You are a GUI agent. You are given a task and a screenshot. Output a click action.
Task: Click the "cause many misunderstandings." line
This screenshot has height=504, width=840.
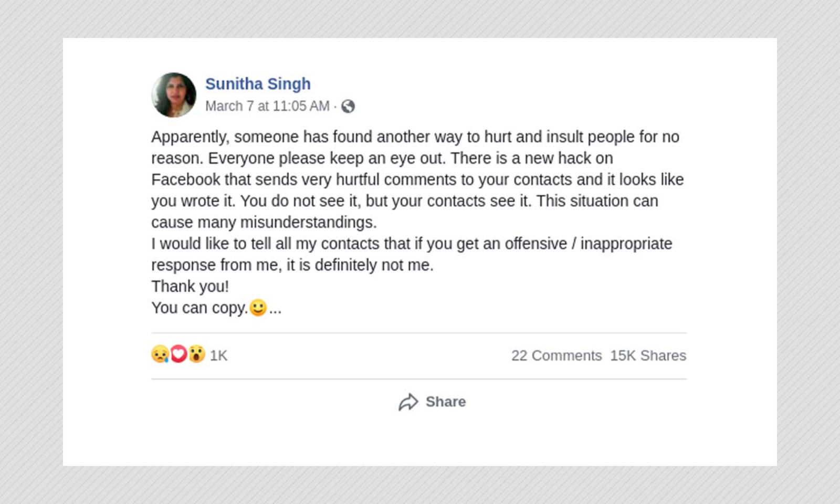click(264, 223)
